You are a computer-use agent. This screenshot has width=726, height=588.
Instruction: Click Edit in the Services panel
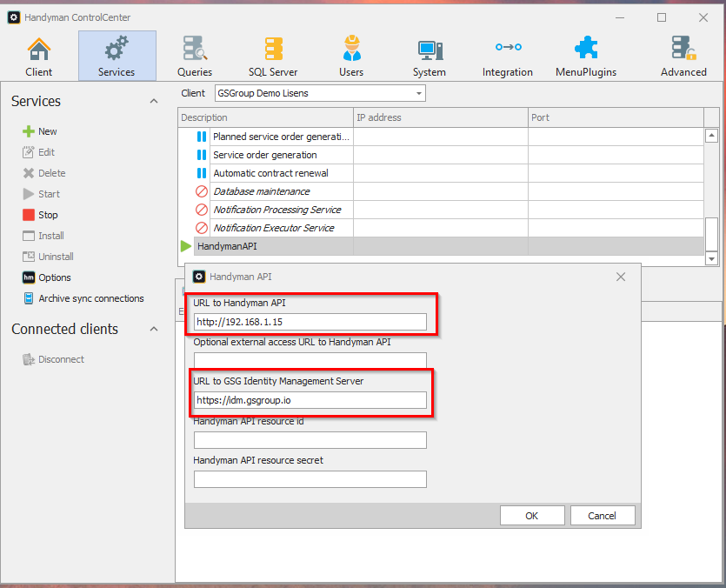39,152
